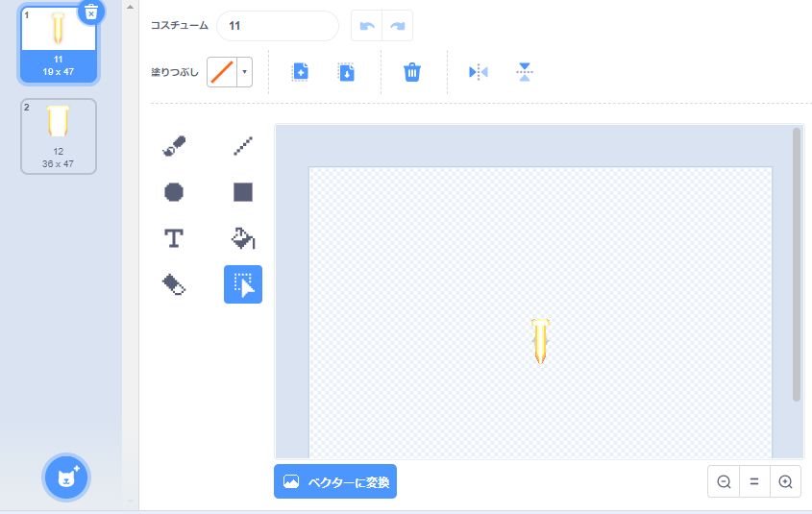
Task: Delete selection with trash icon
Action: pyautogui.click(x=412, y=72)
